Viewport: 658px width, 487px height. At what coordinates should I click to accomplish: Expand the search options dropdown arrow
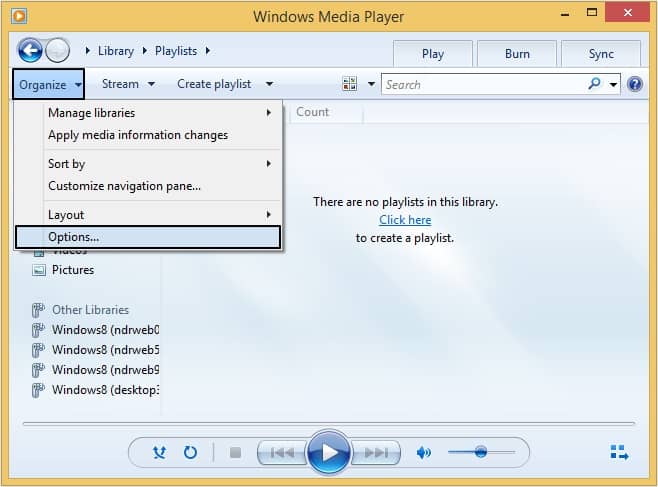pos(613,84)
